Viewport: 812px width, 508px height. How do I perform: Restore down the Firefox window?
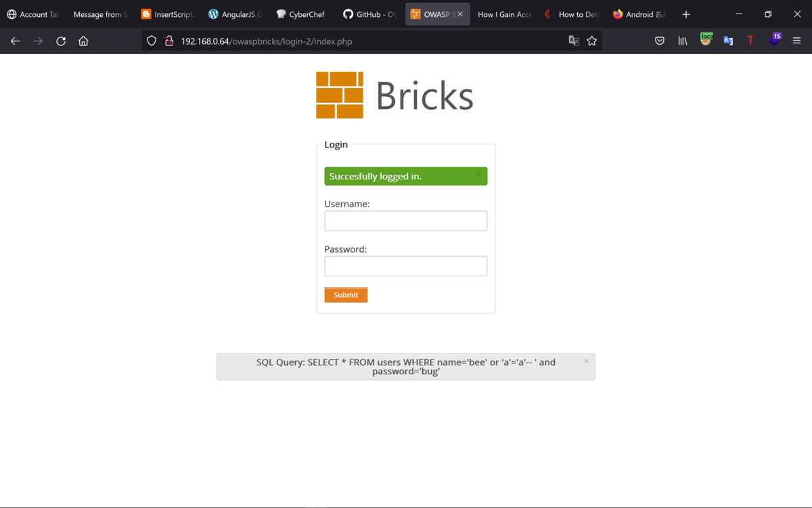[x=768, y=14]
